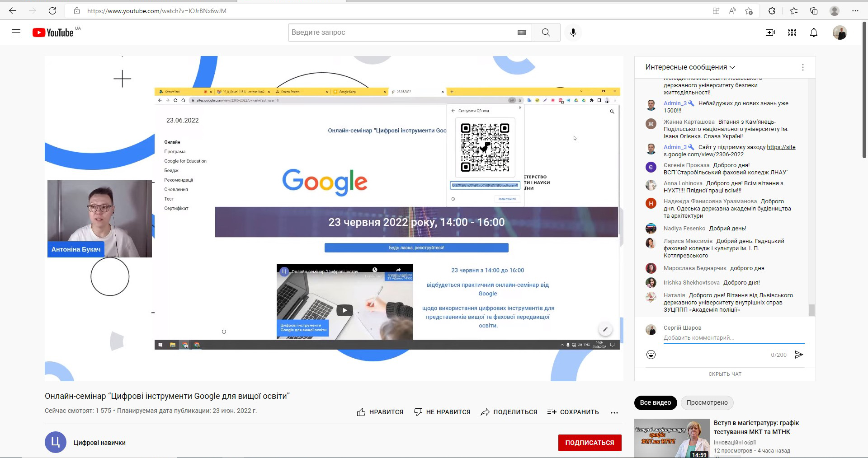
Task: Click the Цифрові навички channel avatar
Action: (x=56, y=443)
